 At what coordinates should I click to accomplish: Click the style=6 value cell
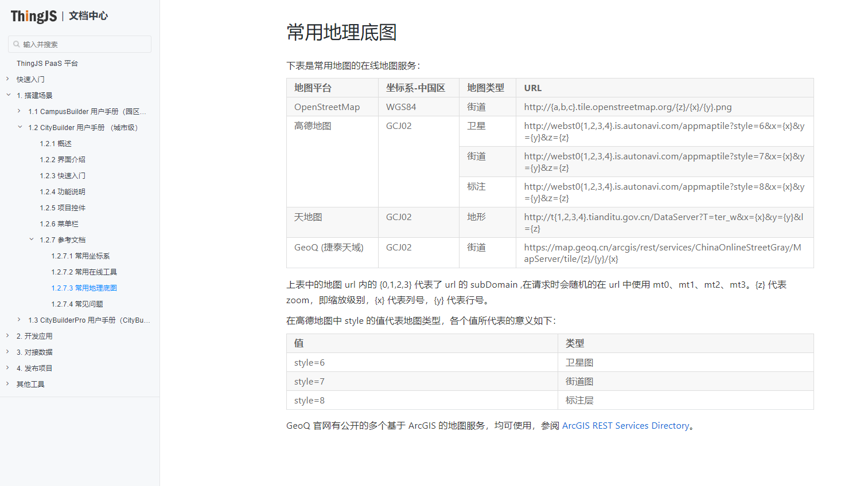(x=422, y=362)
